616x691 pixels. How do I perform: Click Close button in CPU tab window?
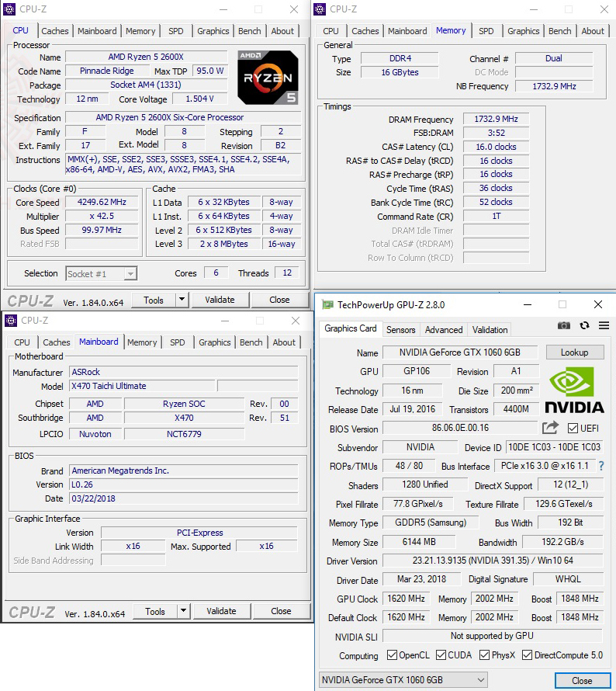click(x=279, y=300)
